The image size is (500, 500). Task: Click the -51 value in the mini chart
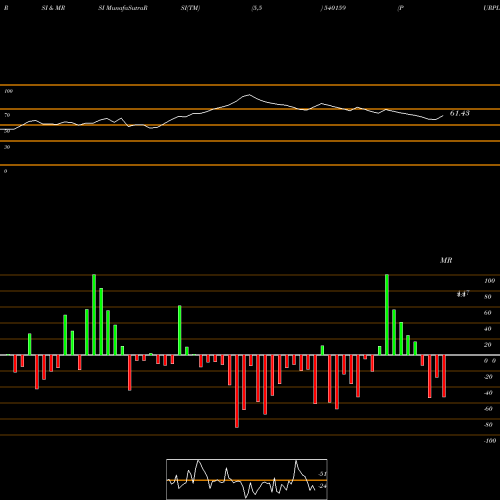tap(322, 474)
